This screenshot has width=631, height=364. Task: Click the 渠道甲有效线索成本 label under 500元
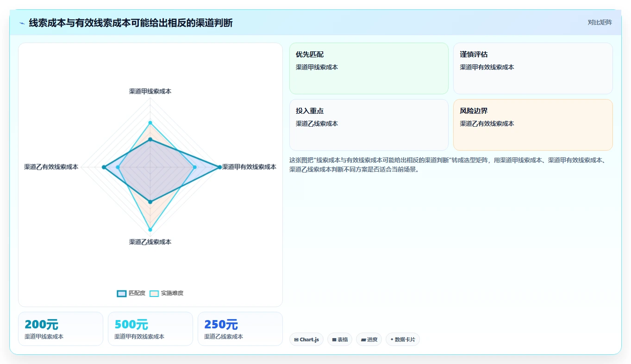[x=139, y=337]
